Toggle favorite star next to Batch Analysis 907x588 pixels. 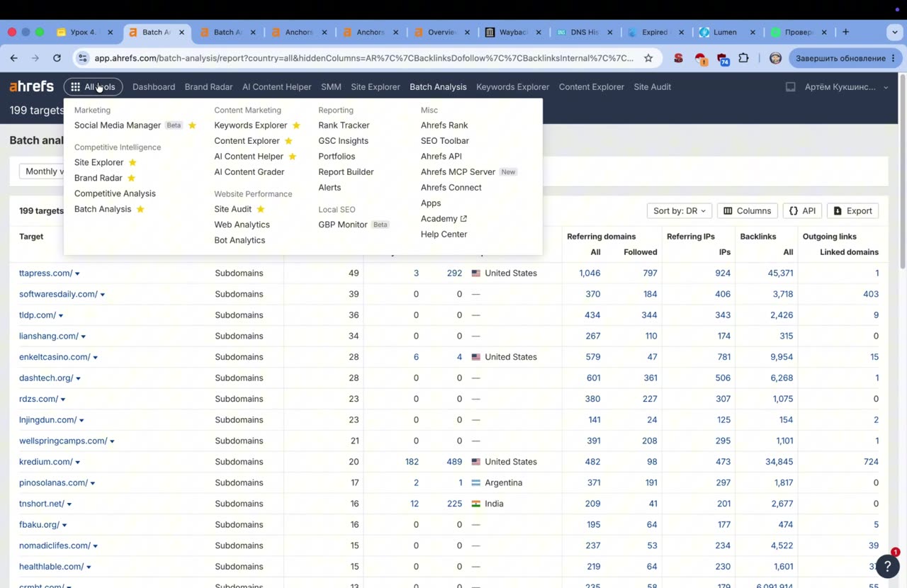[140, 209]
